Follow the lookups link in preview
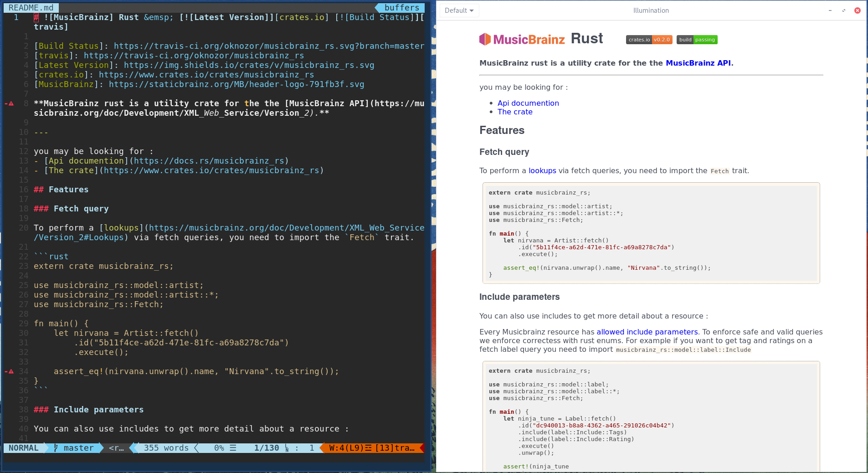Viewport: 868px width, 473px height. pyautogui.click(x=542, y=170)
